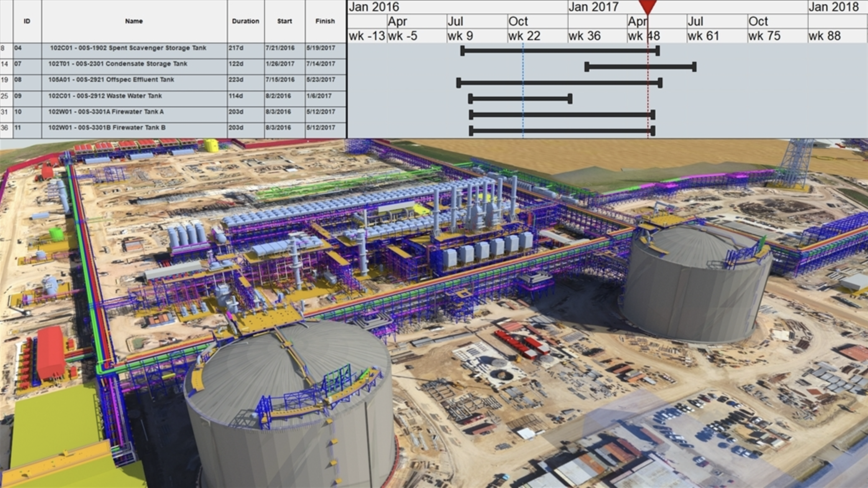Screen dimensions: 868x488
Task: Select the Waste Water Tank task row
Action: [125, 96]
